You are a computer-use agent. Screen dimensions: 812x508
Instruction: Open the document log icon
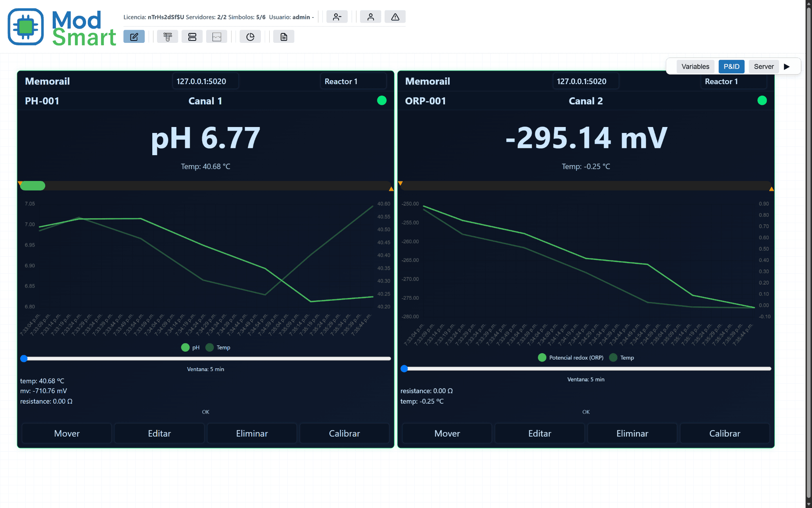point(284,37)
